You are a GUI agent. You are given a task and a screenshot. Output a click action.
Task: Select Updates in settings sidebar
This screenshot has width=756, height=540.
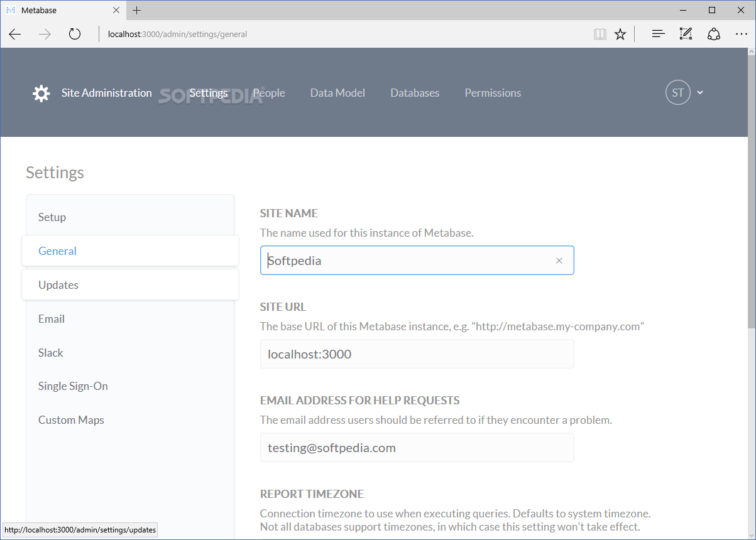click(130, 285)
